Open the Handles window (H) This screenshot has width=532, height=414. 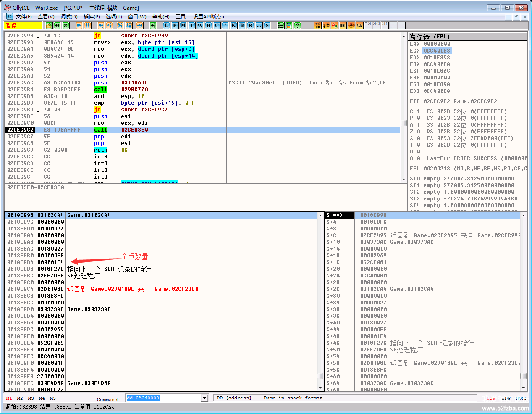click(x=209, y=25)
